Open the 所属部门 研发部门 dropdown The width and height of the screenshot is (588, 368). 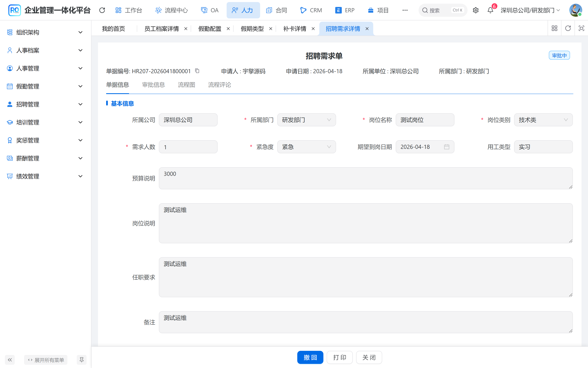coord(306,120)
